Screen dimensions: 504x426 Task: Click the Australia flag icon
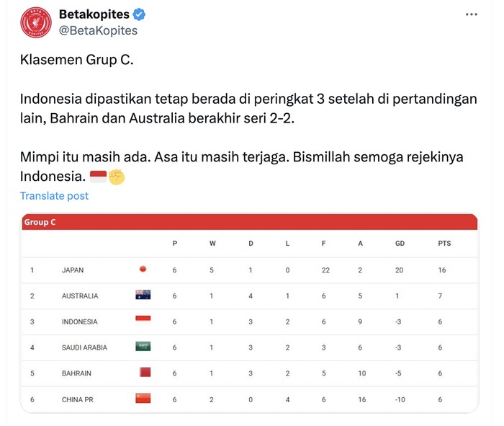point(143,295)
